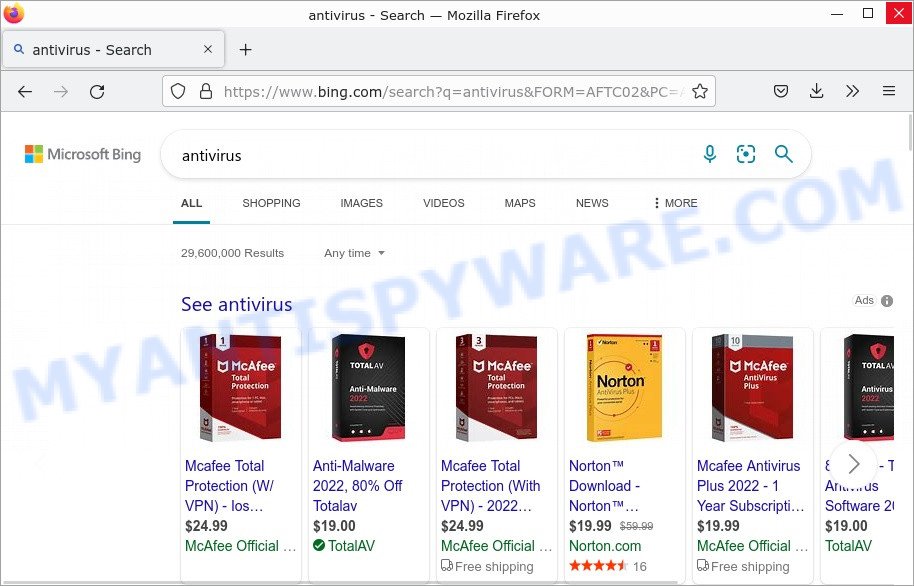Start voice search with microphone
Screen dimensions: 914x586
tap(710, 154)
